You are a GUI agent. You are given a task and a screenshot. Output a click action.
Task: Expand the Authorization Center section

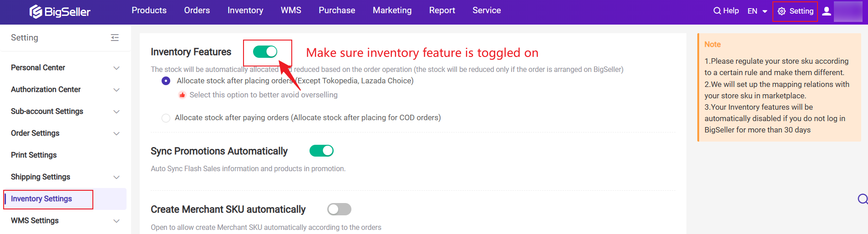pyautogui.click(x=65, y=90)
